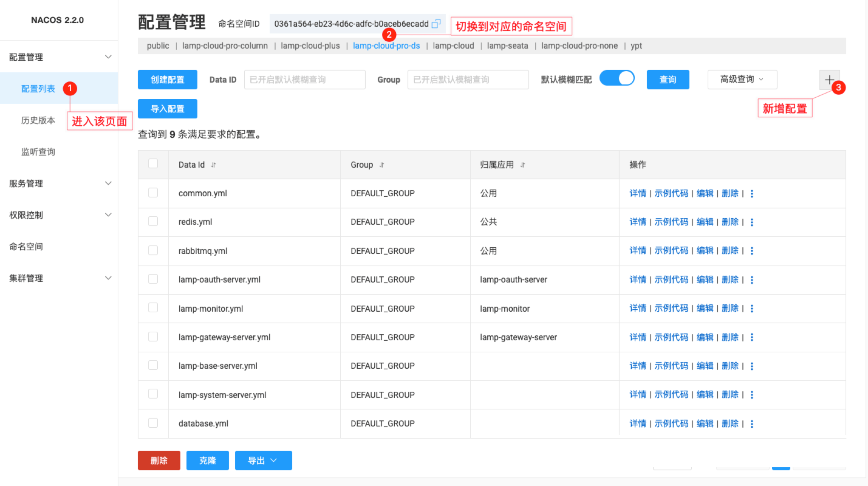Image resolution: width=868 pixels, height=486 pixels.
Task: Focus the Data ID search field
Action: click(x=304, y=80)
